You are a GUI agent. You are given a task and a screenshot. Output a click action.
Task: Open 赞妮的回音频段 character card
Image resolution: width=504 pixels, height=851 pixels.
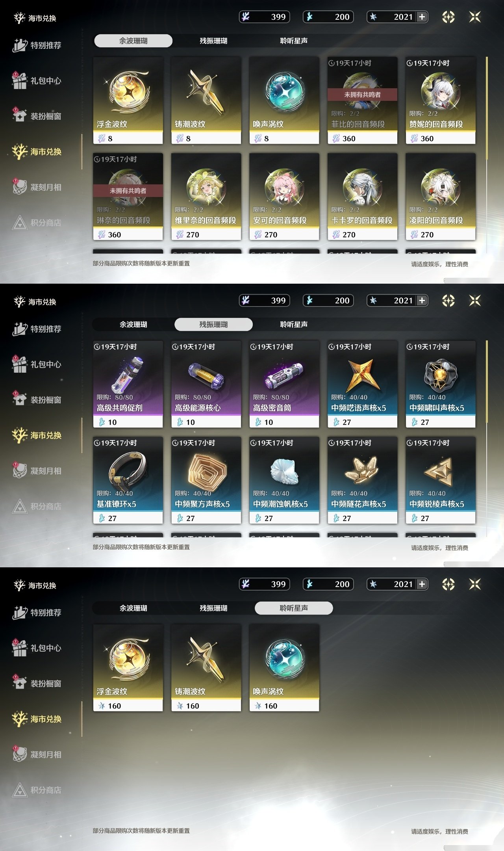click(x=441, y=100)
